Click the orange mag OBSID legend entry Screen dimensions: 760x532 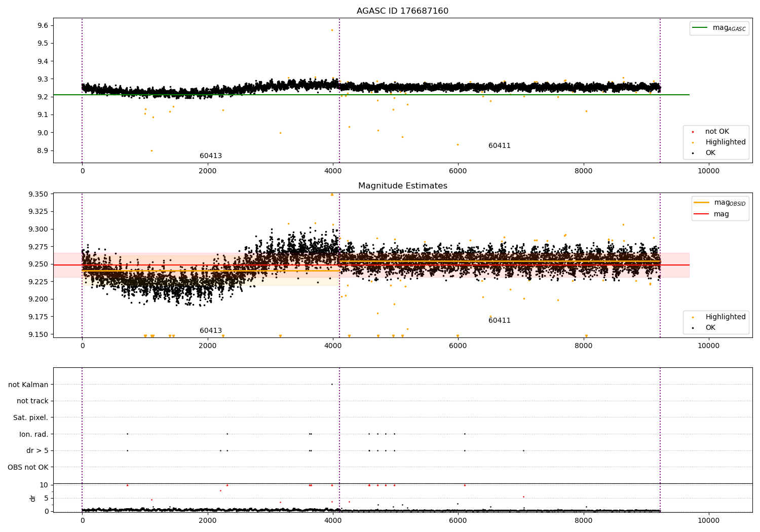tap(719, 203)
